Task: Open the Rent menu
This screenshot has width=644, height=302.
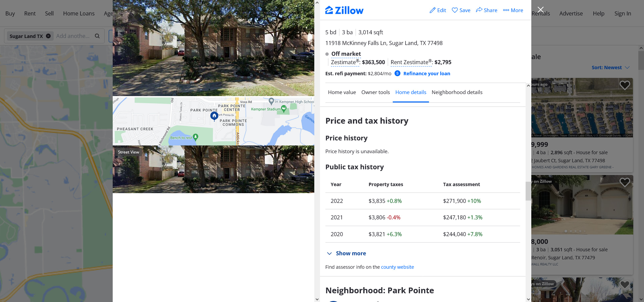Action: (30, 13)
